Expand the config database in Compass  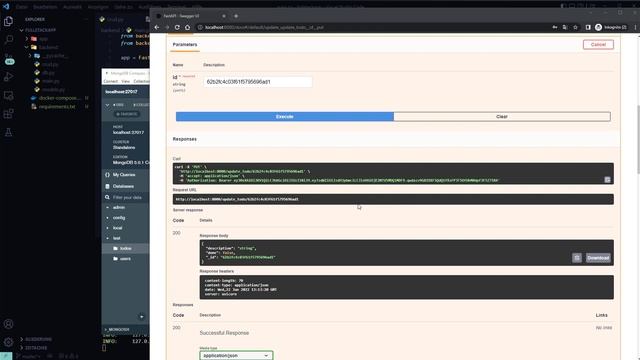[x=107, y=218]
